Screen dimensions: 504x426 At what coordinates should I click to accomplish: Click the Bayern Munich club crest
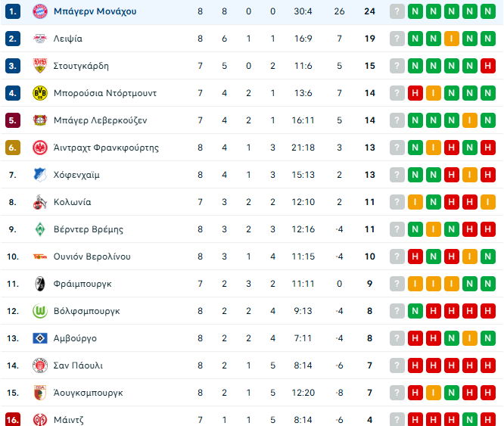[x=40, y=11]
